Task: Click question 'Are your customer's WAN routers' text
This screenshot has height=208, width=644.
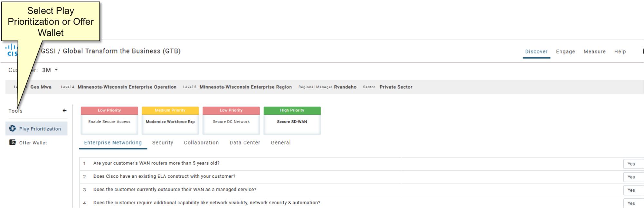Action: [x=156, y=163]
